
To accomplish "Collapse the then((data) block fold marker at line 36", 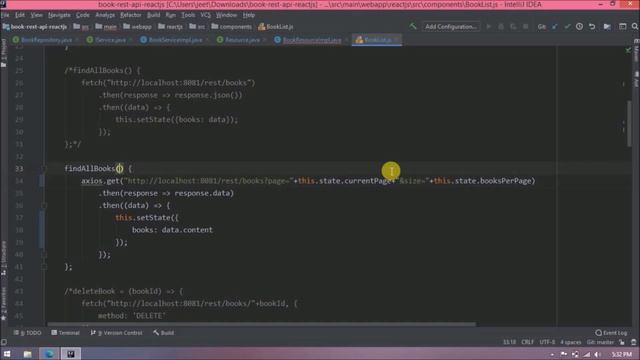I will 44,205.
